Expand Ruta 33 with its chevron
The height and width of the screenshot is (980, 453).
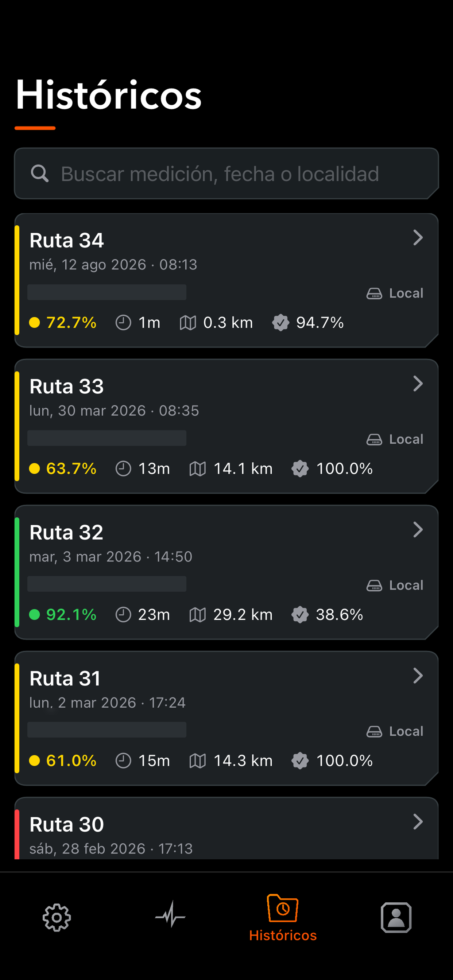418,384
